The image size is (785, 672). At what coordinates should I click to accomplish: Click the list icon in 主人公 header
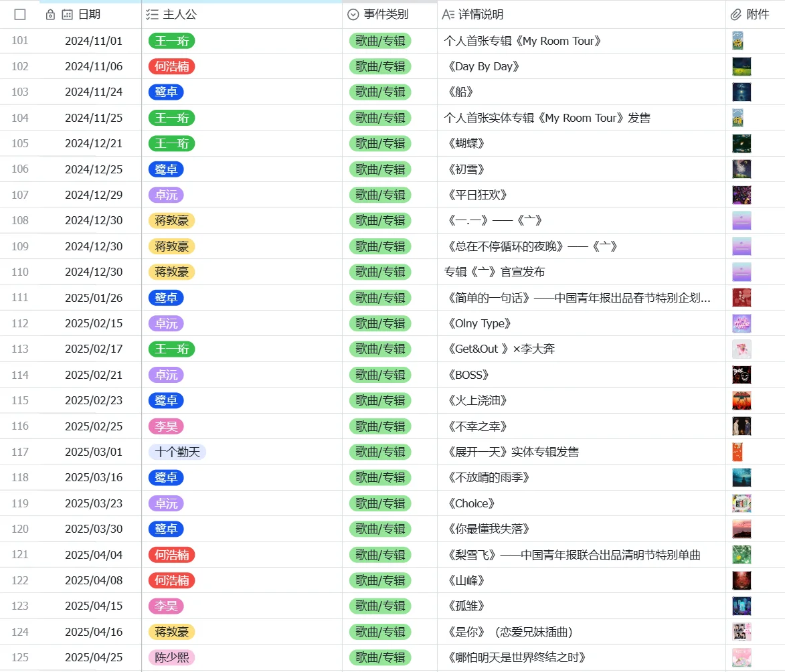coord(152,15)
